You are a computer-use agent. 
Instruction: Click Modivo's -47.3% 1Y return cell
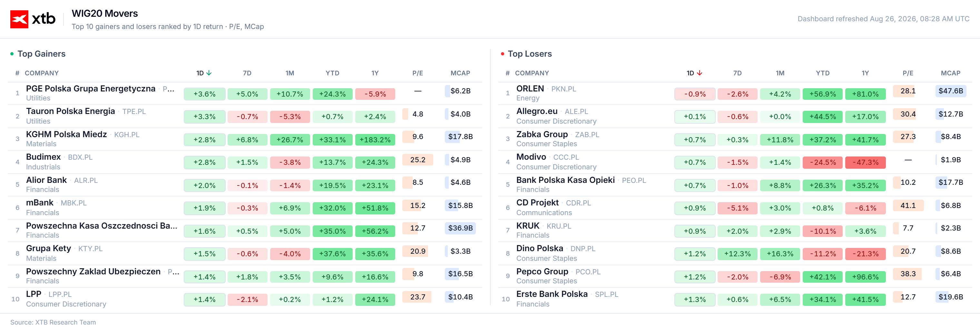coord(865,162)
